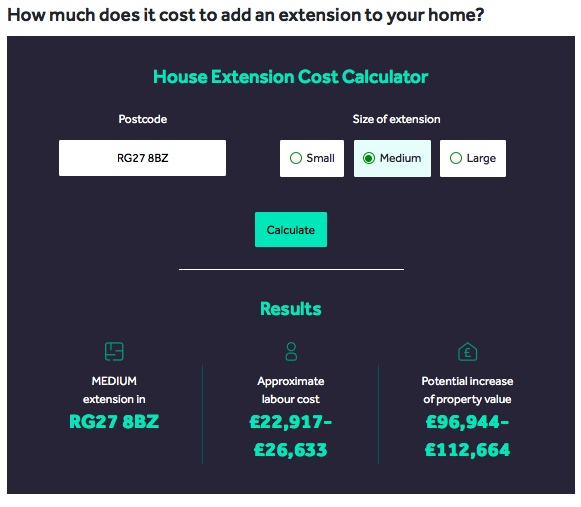Click the £112,664 upper property value
The width and height of the screenshot is (581, 507).
coord(467,450)
